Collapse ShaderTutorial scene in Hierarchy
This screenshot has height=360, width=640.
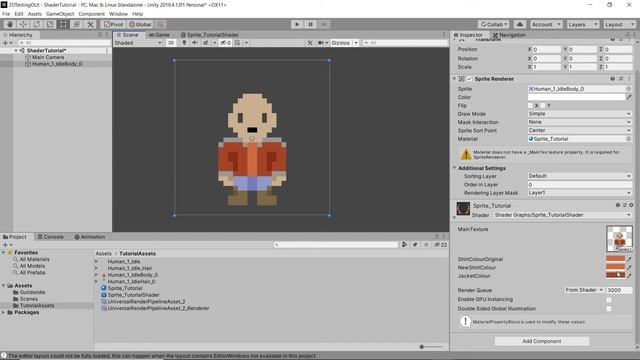16,51
